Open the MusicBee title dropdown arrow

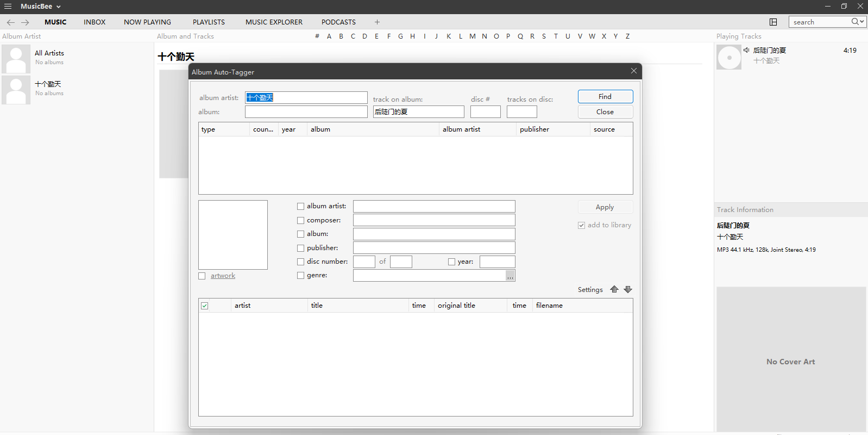click(58, 7)
